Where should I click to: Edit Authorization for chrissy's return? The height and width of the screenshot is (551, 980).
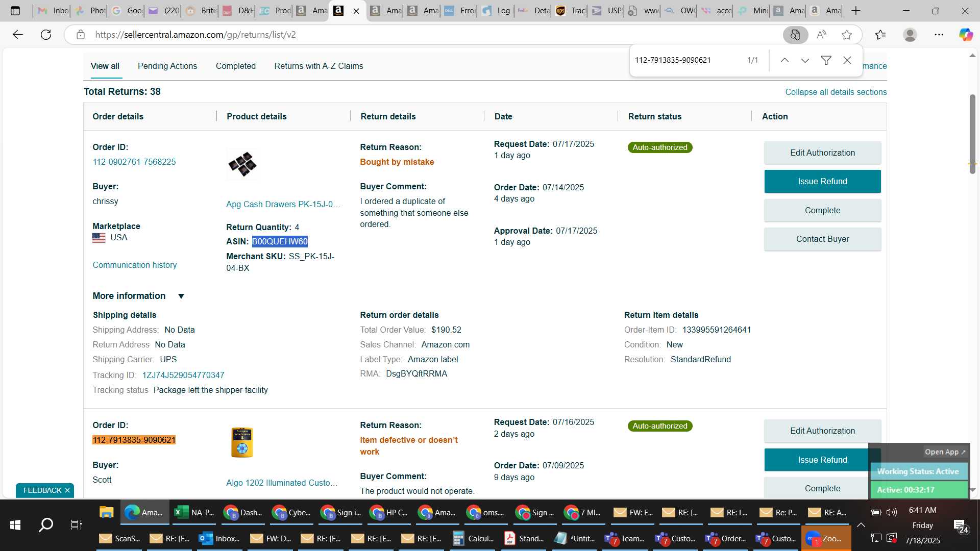click(x=822, y=153)
